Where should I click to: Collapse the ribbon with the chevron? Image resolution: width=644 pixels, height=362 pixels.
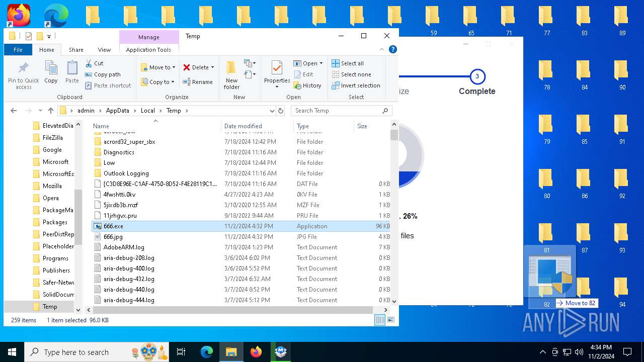(382, 49)
